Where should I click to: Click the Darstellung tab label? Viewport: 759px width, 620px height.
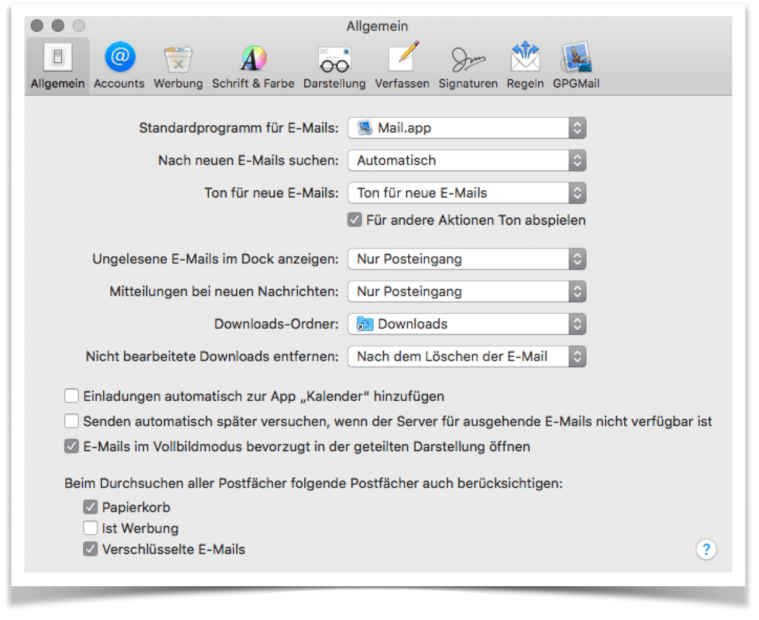pyautogui.click(x=334, y=84)
